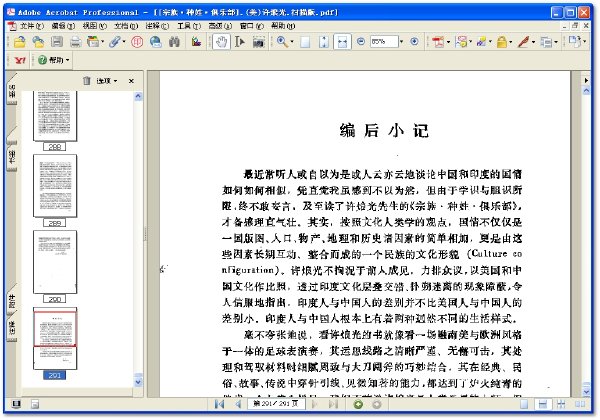This screenshot has width=600, height=420.
Task: Select the Snapshot camera tool
Action: tap(259, 42)
